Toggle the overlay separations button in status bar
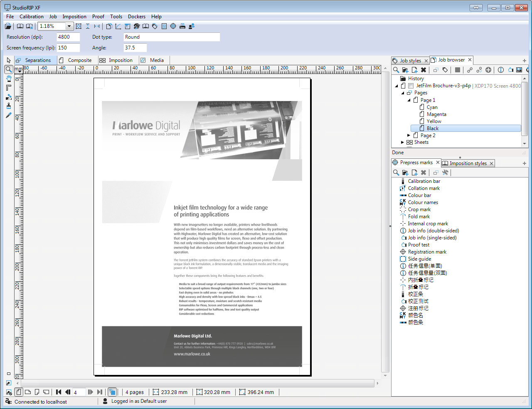The height and width of the screenshot is (409, 532). tap(112, 392)
